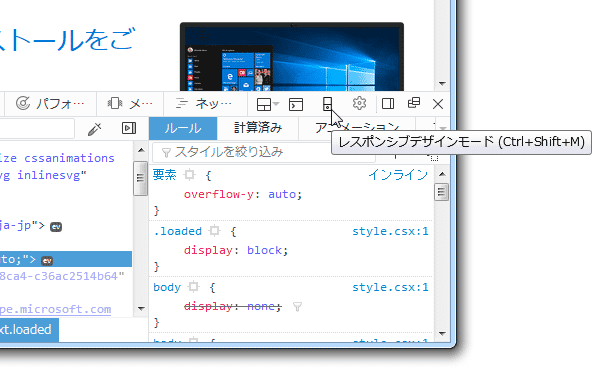The height and width of the screenshot is (370, 600).
Task: Toggle selector highlighter for .loaded rule
Action: (215, 231)
